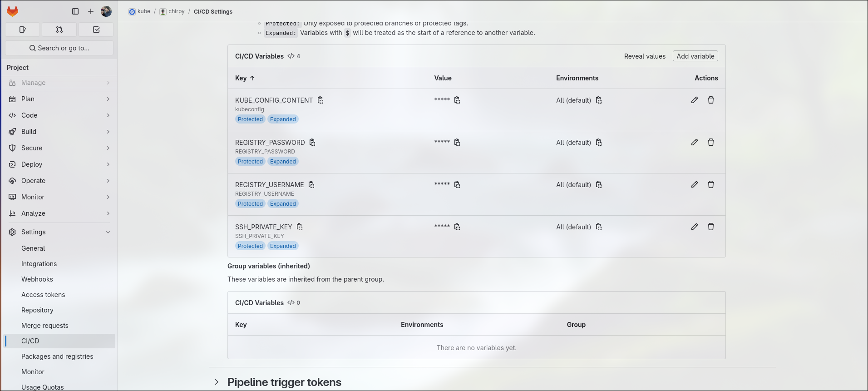Copy the REGISTRY_USERNAME masked value

457,184
